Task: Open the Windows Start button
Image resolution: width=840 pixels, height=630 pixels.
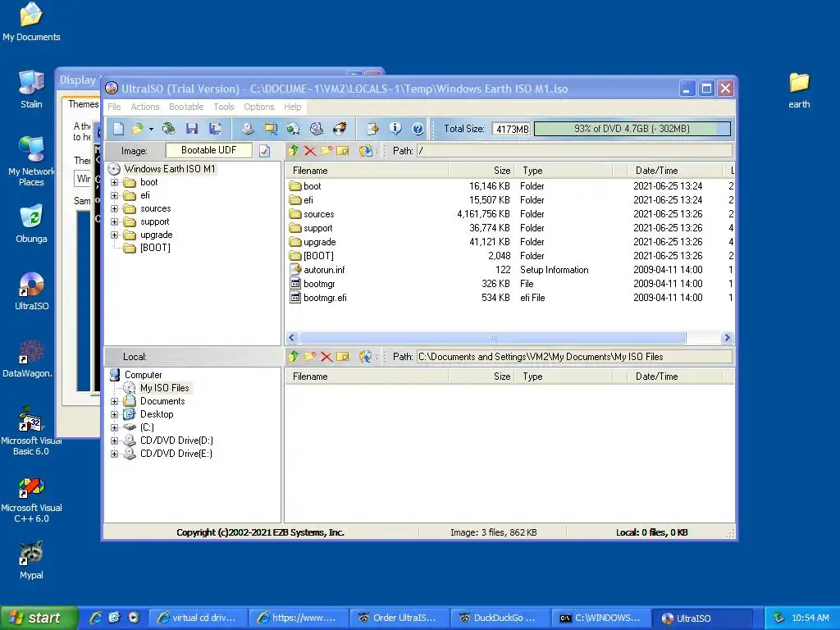Action: (38, 618)
